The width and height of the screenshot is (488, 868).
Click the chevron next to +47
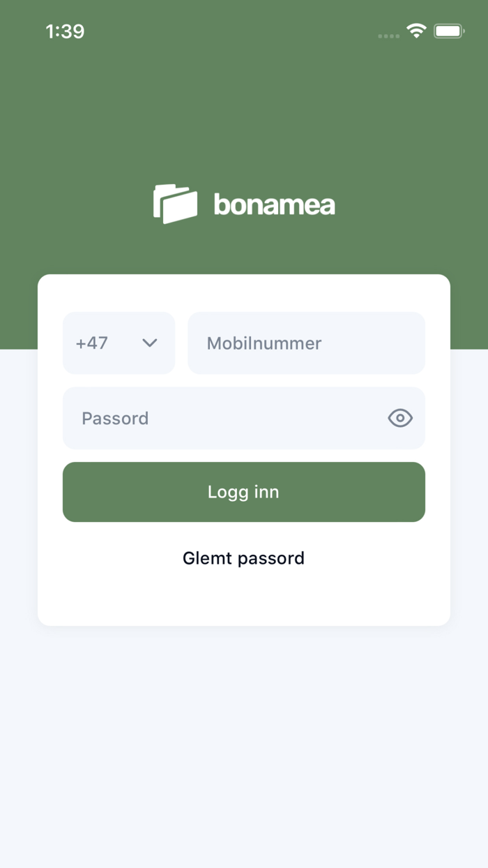(149, 343)
